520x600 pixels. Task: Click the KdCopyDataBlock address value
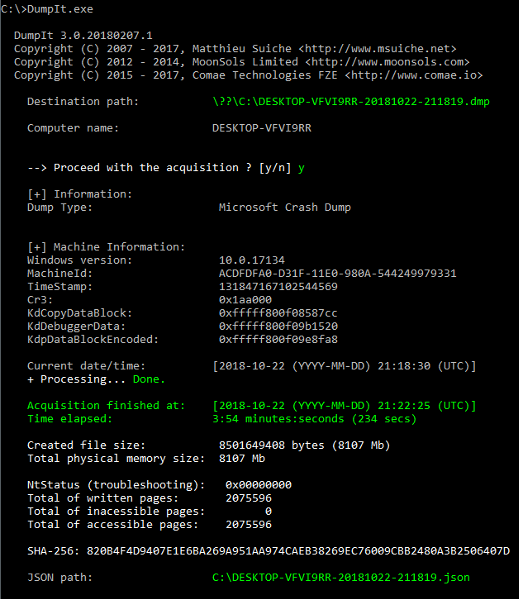tap(278, 313)
